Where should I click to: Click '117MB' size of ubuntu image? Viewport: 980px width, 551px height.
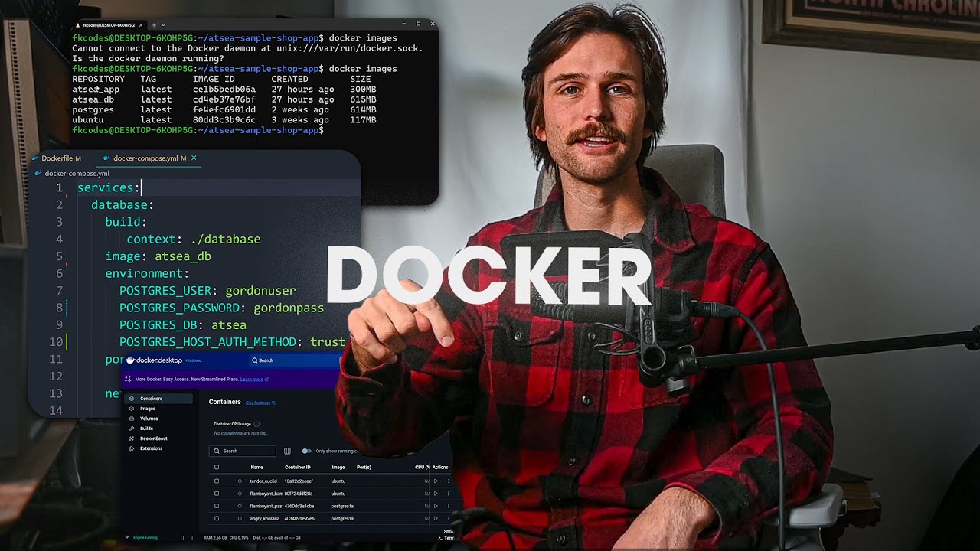363,120
